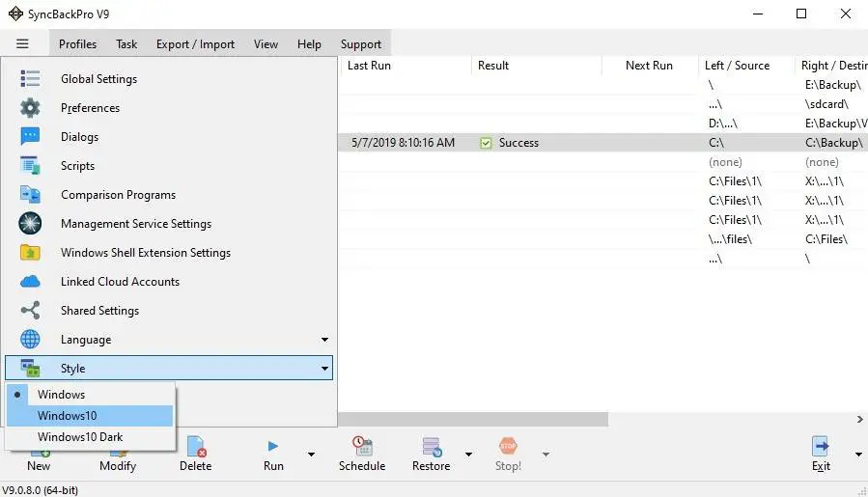Open the Stop! dropdown arrow

(x=546, y=455)
